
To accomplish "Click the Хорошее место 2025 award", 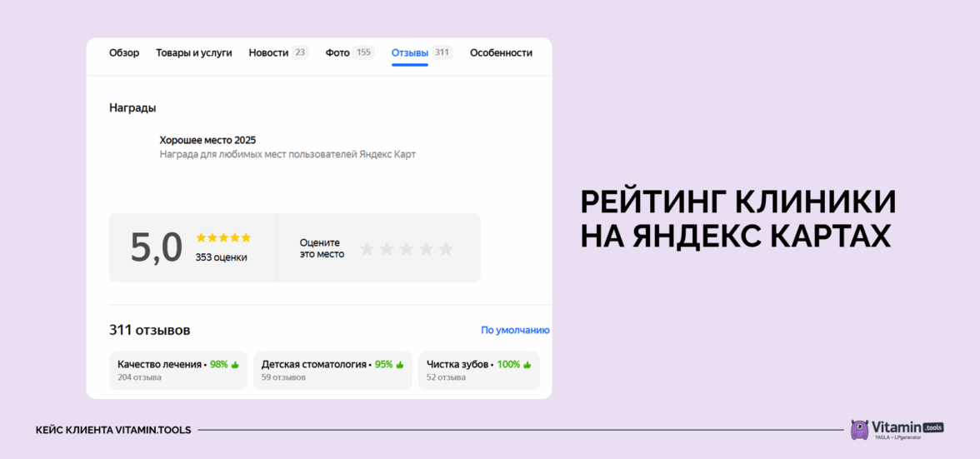I will (x=207, y=140).
